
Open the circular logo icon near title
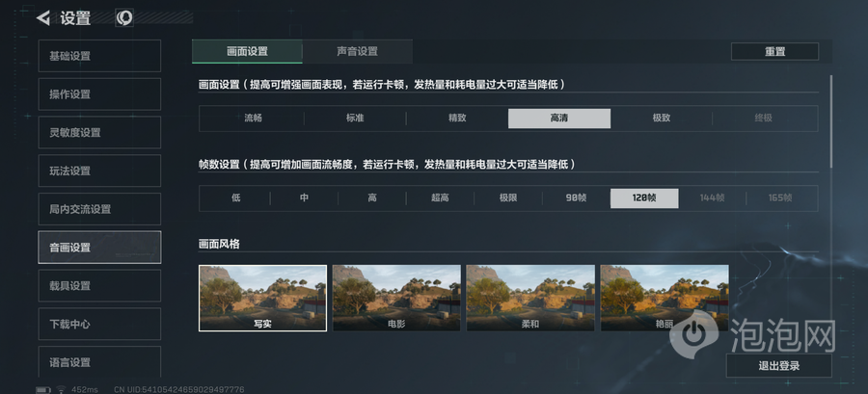[124, 17]
